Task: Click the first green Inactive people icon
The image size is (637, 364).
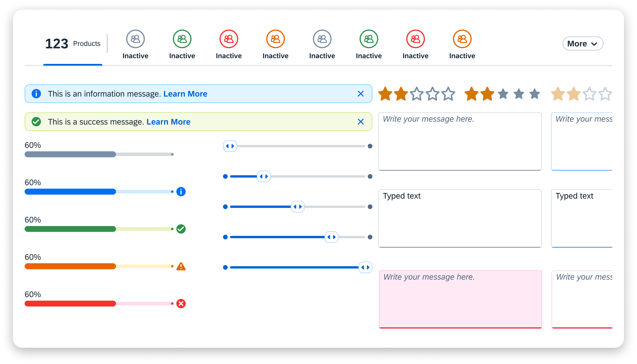Action: 182,39
